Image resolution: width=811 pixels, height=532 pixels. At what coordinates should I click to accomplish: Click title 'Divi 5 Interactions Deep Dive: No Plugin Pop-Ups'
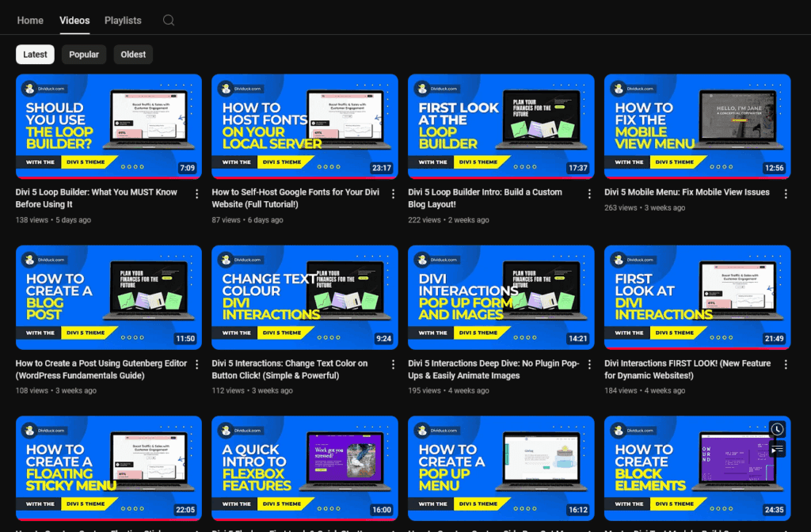tap(493, 369)
